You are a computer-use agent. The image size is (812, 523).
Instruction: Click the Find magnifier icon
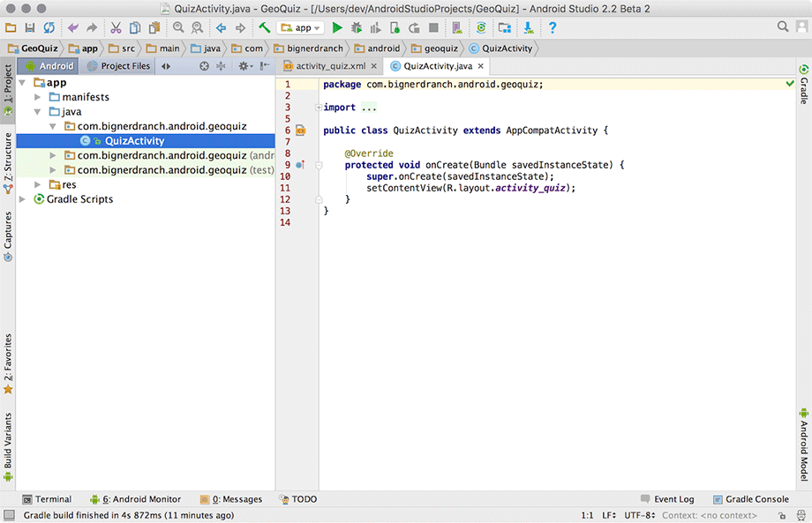pyautogui.click(x=178, y=27)
